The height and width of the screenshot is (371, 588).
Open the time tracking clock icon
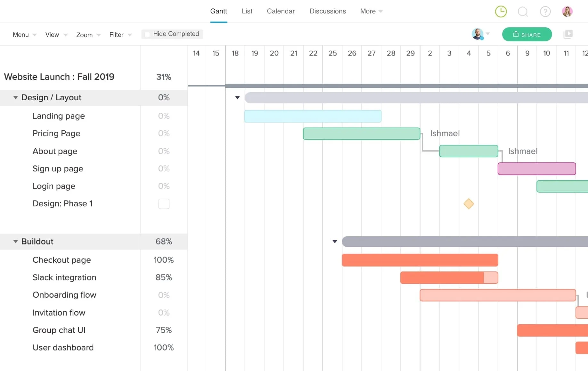[501, 11]
